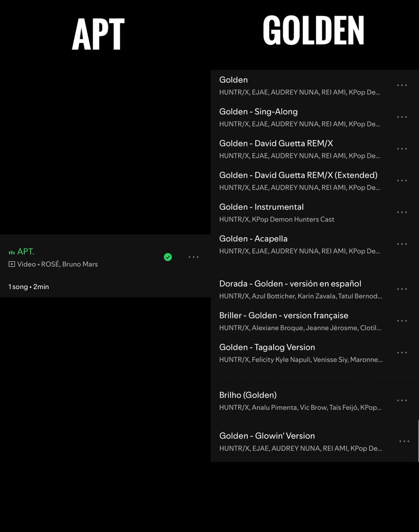Select 'Golden - Tagalog Version' title
Viewport: 419px width, 532px height.
(267, 348)
